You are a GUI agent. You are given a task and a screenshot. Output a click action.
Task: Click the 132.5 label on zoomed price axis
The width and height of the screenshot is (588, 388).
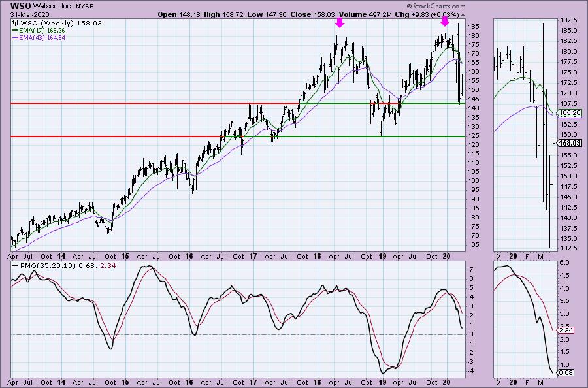tap(569, 248)
